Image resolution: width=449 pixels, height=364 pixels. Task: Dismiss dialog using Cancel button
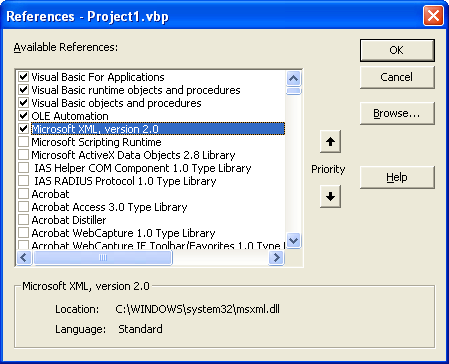[397, 77]
